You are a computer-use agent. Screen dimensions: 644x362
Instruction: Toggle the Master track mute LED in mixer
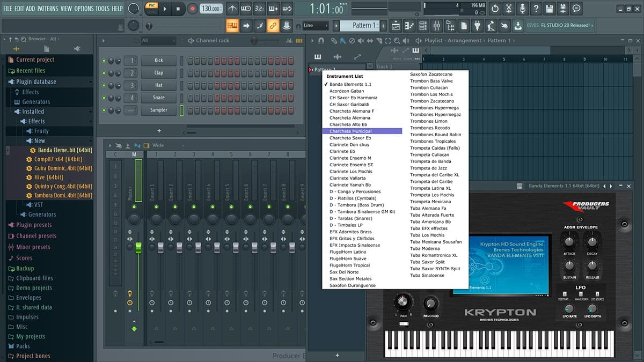134,206
